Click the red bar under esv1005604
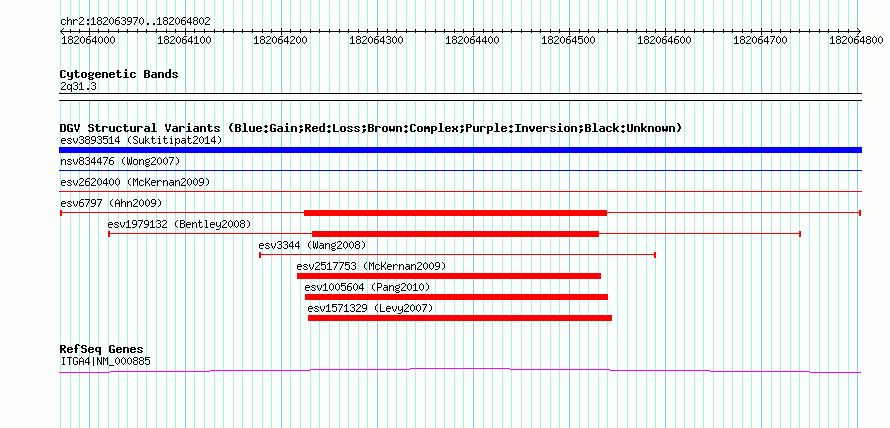The width and height of the screenshot is (890, 428). click(x=456, y=297)
